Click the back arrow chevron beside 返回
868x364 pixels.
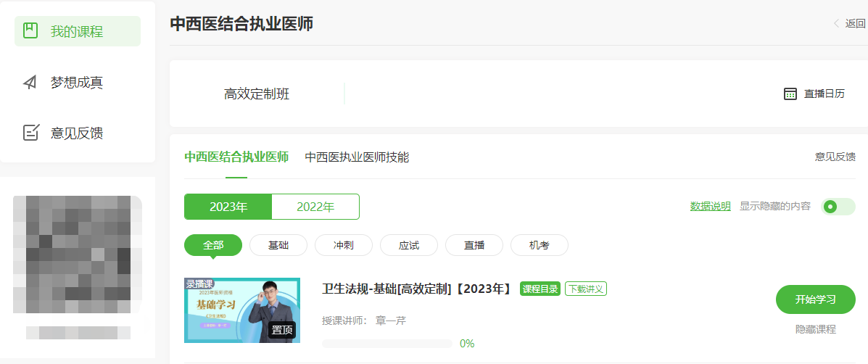pos(837,23)
